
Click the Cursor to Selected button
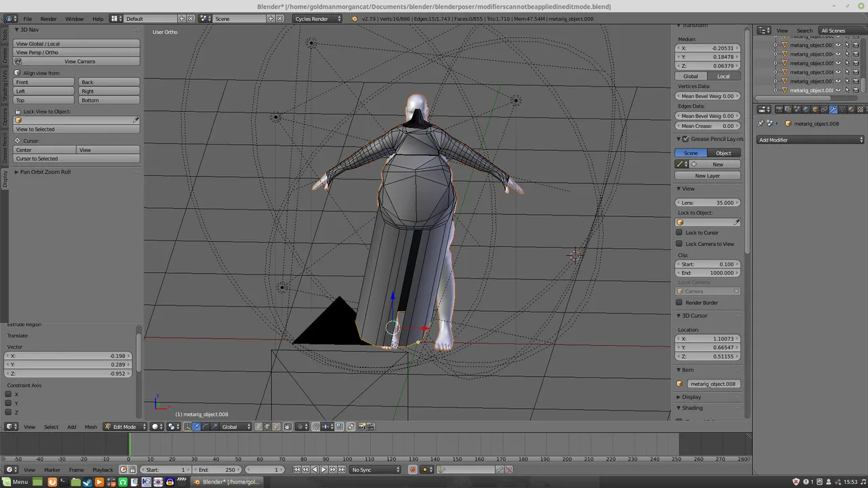pos(77,159)
